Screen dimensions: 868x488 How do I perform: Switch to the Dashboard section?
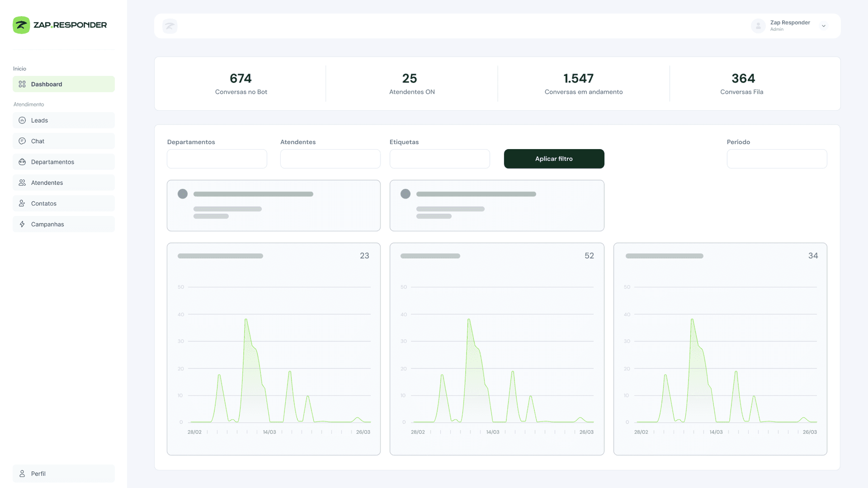(63, 84)
